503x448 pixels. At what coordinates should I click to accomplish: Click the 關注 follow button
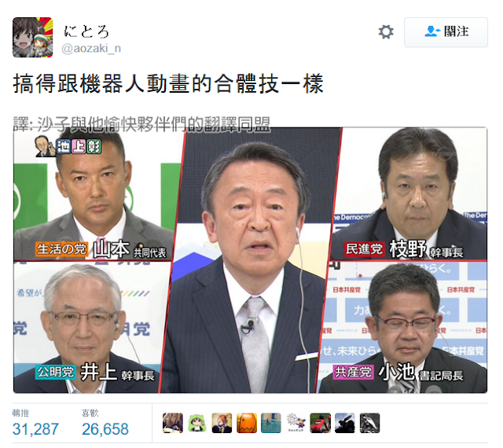tap(446, 32)
